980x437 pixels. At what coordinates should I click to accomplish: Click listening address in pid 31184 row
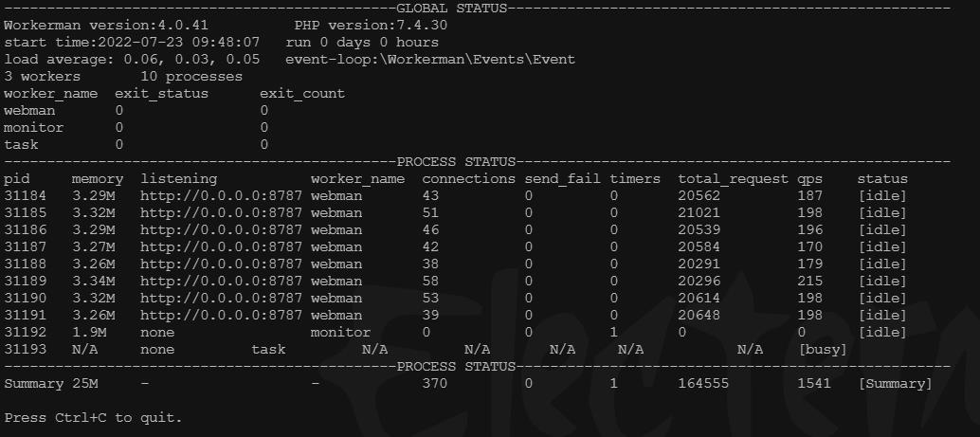tap(221, 195)
